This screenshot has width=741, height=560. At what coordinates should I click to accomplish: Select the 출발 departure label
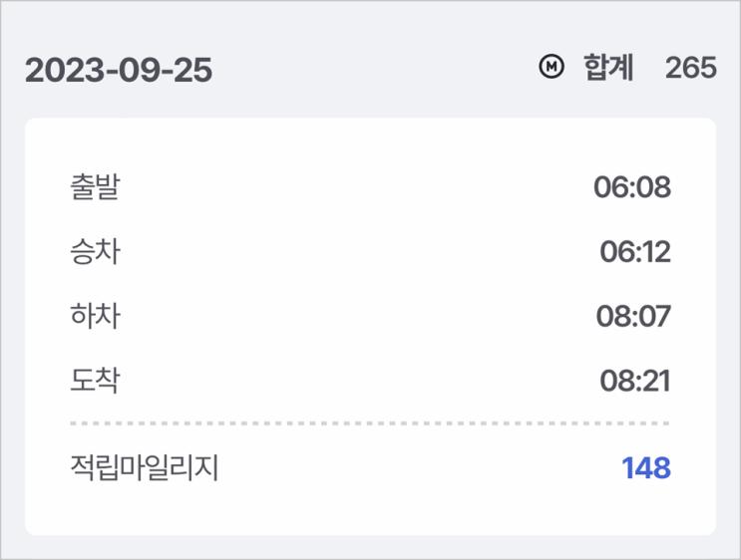tap(95, 187)
